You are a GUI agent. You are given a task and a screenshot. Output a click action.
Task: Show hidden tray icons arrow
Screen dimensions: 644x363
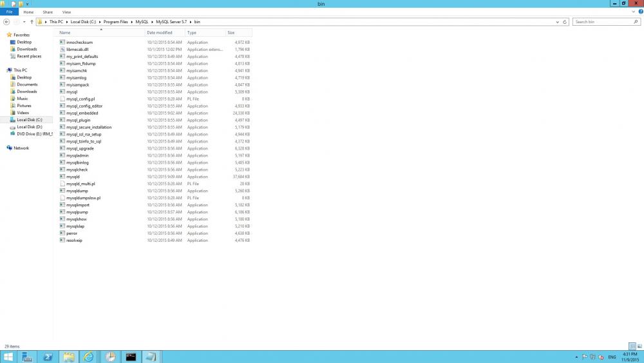pyautogui.click(x=576, y=357)
